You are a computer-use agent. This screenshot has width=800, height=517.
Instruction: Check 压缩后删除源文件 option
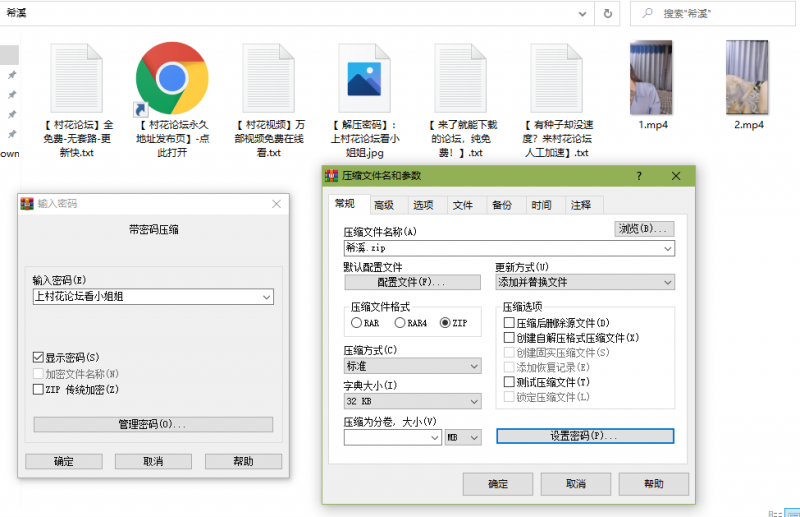pos(509,323)
